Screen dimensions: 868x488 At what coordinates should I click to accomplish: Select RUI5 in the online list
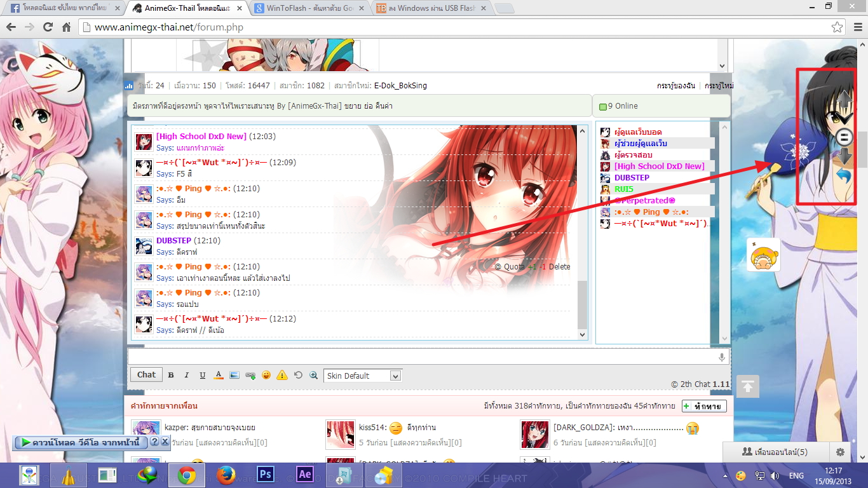624,189
